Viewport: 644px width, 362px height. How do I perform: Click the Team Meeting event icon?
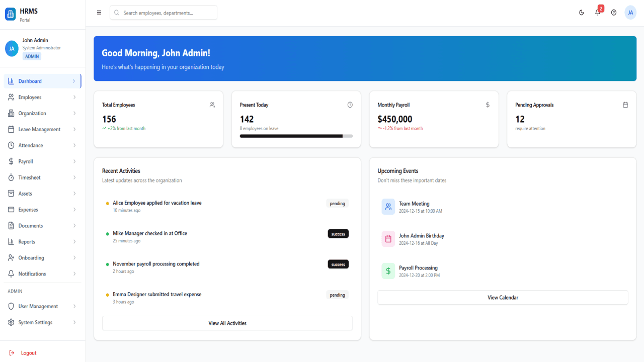coord(388,207)
